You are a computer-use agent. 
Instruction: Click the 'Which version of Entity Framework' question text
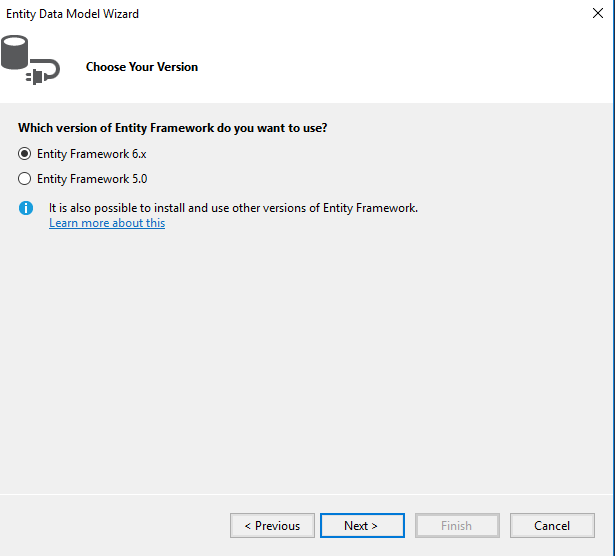(173, 128)
